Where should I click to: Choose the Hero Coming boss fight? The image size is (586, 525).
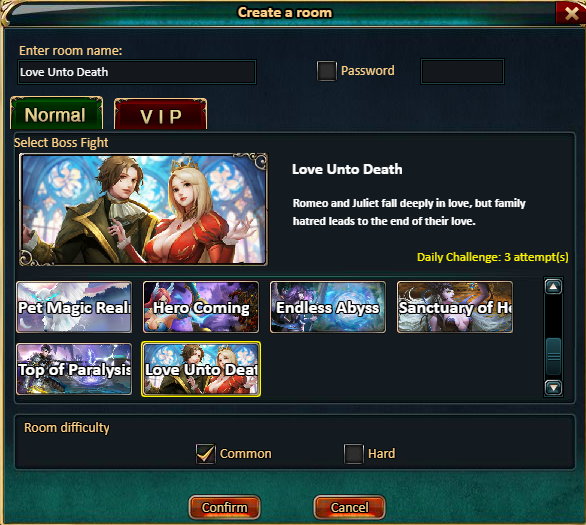click(201, 307)
